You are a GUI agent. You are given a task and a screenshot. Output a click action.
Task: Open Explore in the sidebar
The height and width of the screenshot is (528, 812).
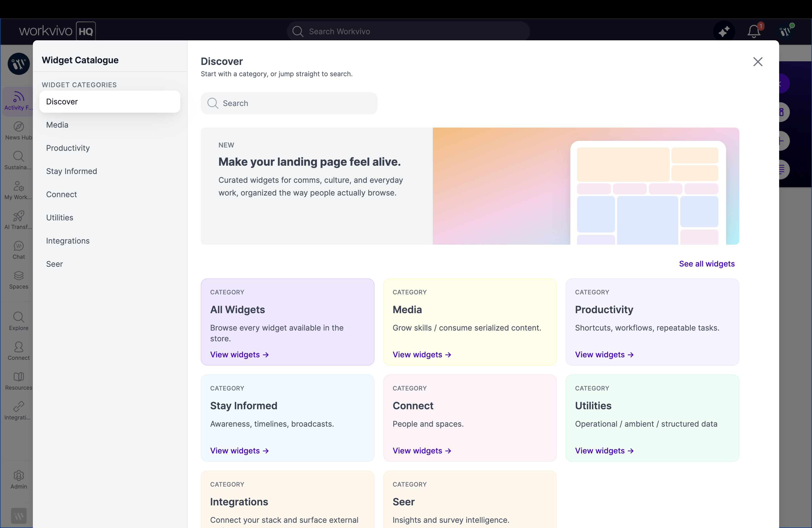click(x=19, y=321)
